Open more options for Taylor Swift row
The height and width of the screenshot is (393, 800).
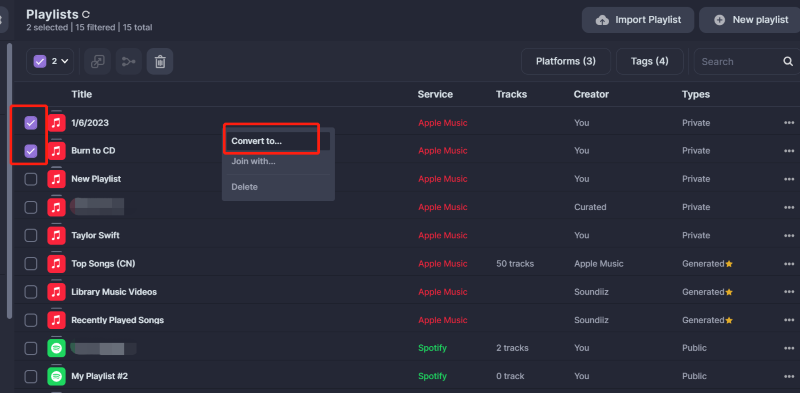(x=789, y=235)
